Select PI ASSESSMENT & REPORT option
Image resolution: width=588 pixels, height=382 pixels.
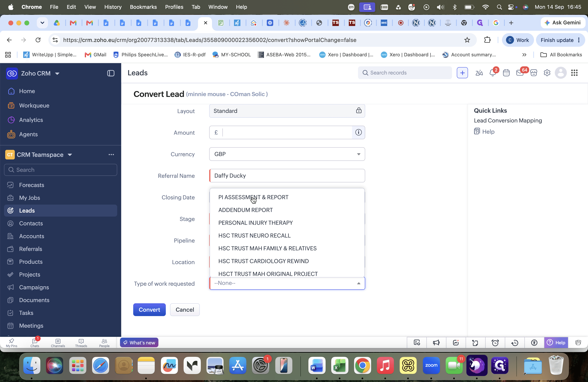[x=287, y=197]
